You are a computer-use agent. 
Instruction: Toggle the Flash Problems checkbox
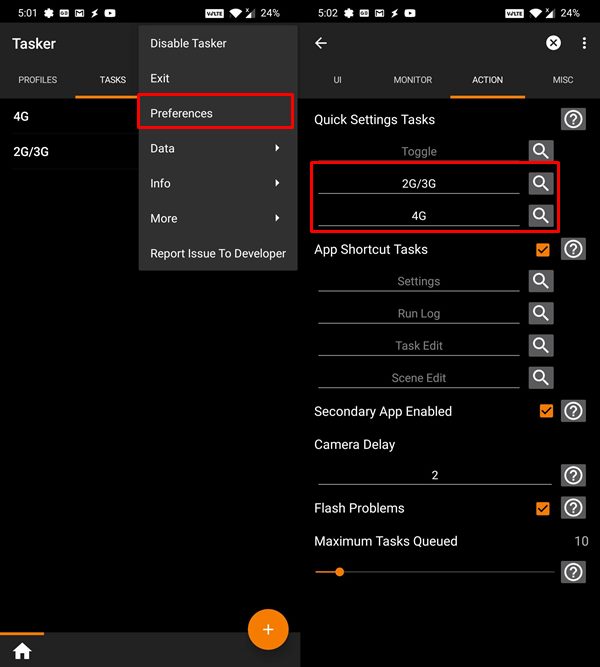tap(543, 508)
